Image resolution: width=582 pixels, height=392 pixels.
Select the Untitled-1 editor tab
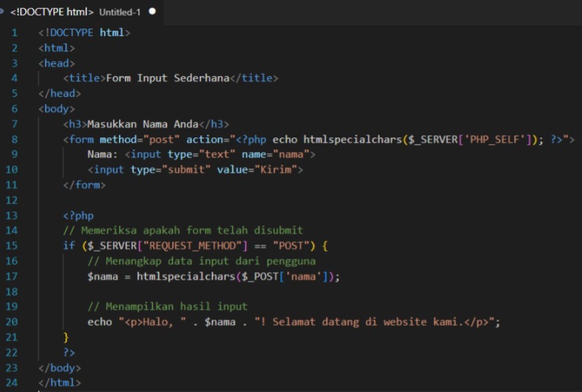80,12
